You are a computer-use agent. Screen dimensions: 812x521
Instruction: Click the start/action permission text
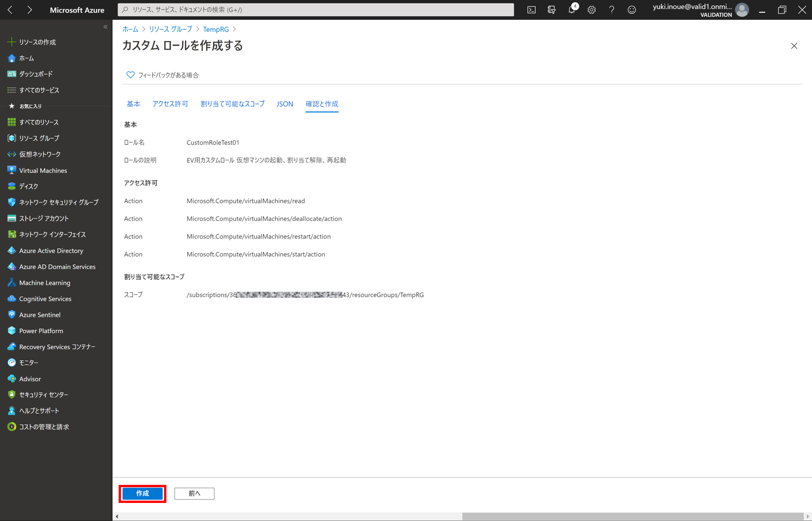256,254
